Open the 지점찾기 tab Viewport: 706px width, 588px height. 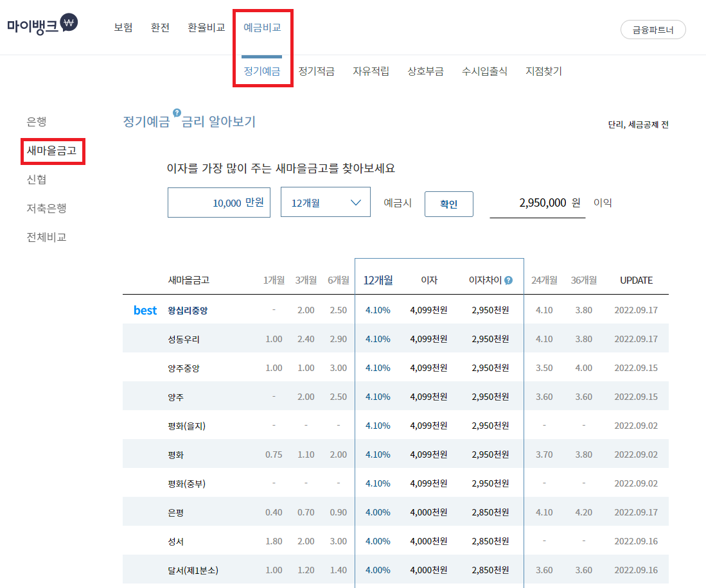[544, 71]
